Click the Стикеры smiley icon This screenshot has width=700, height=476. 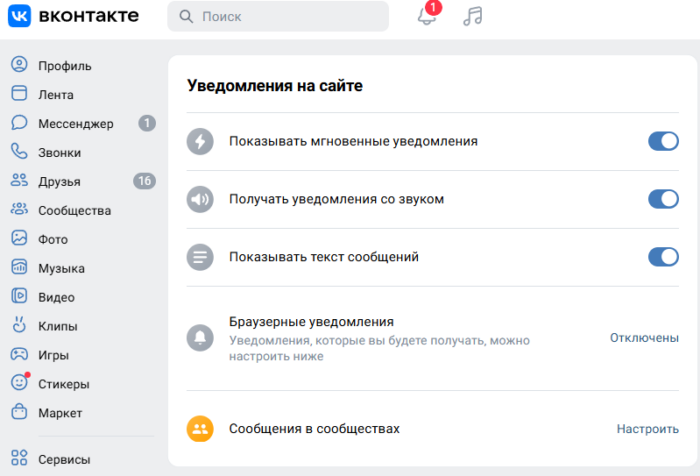(x=20, y=382)
